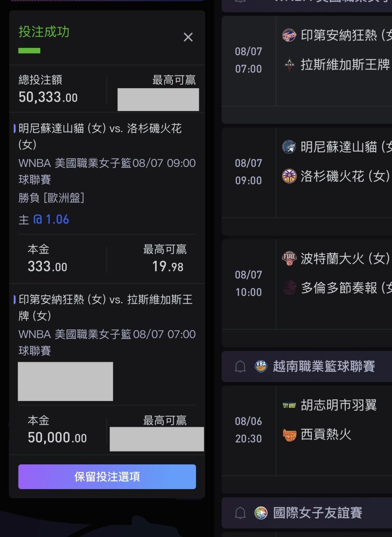Click the Los Angeles Sparks team logo
Viewport: 392px width, 537px height.
coord(289,176)
